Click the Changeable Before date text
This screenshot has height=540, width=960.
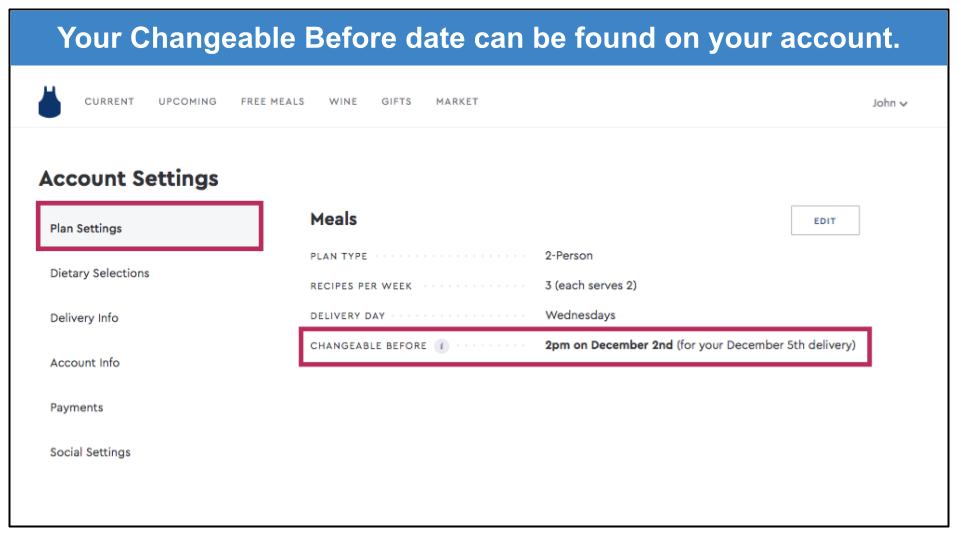click(x=609, y=345)
